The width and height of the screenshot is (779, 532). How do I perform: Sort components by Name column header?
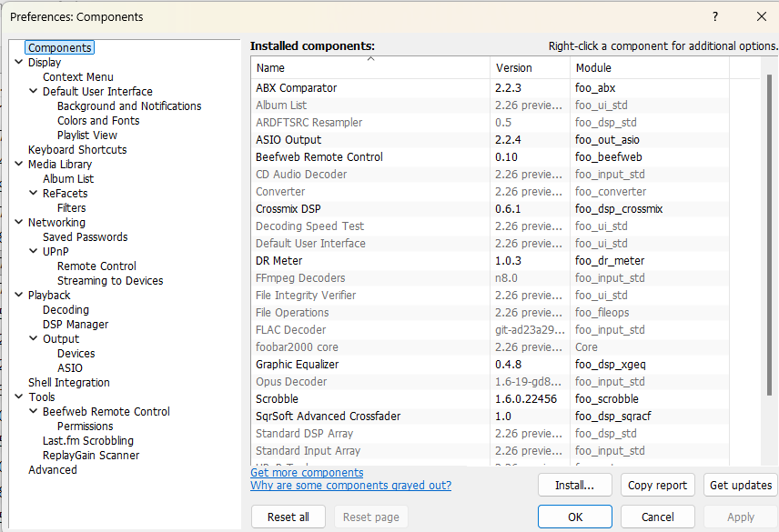click(370, 67)
